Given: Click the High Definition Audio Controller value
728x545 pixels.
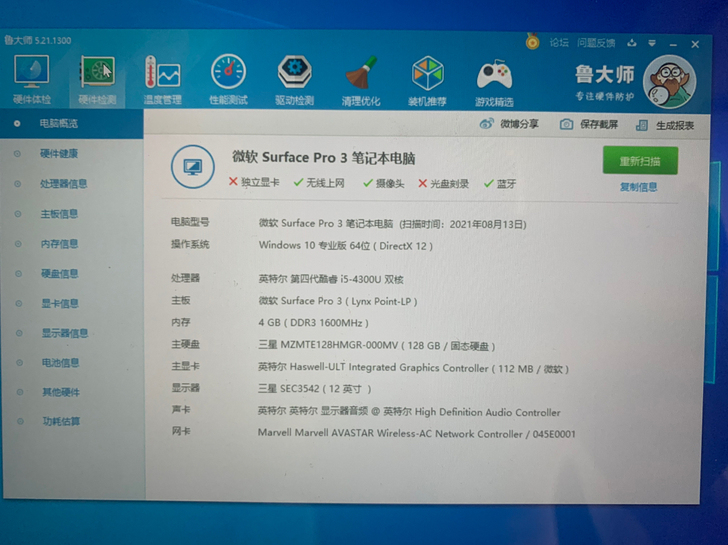Looking at the screenshot, I should pos(409,412).
